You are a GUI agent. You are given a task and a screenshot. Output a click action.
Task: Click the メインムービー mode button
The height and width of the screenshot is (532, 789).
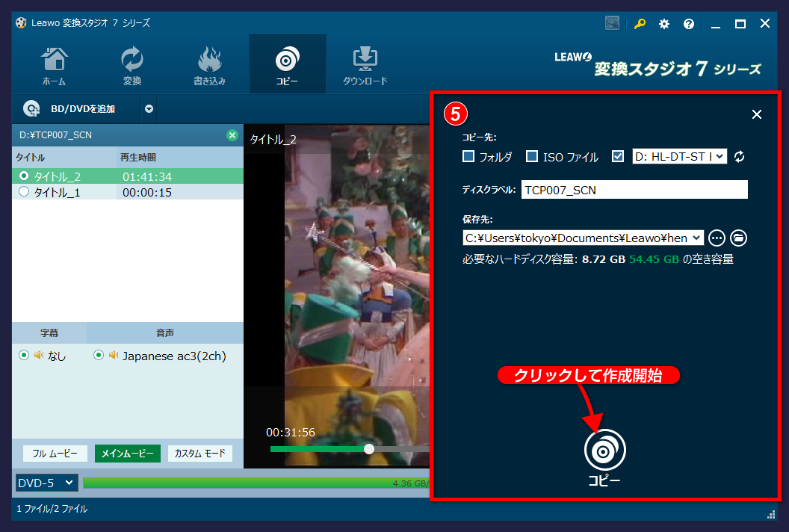tap(127, 454)
